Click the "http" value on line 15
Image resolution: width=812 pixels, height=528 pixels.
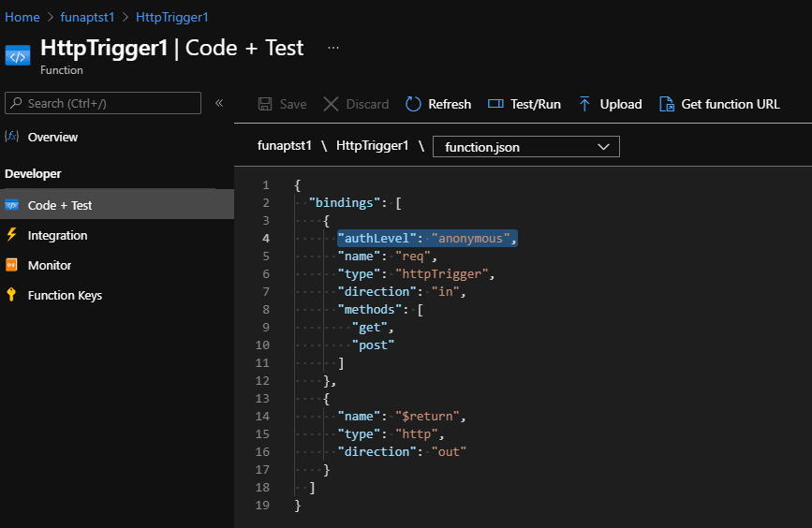[x=417, y=433]
